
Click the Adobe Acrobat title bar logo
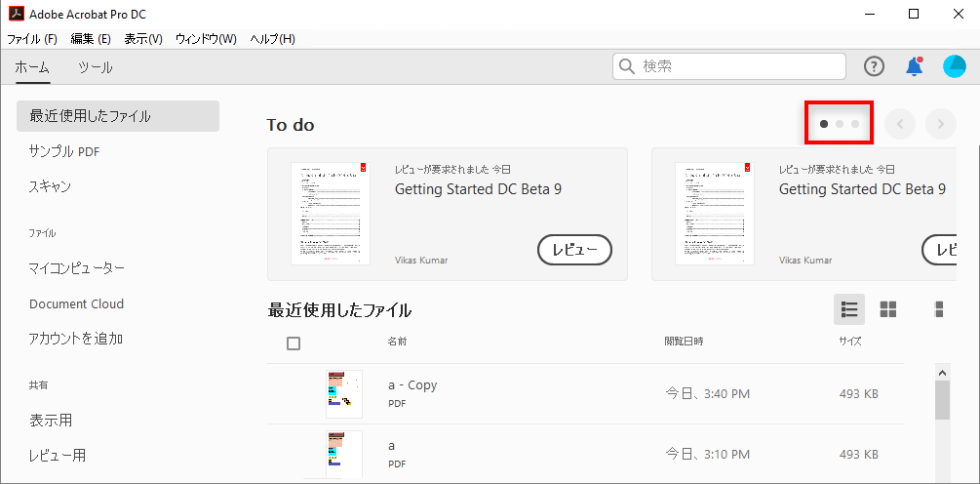[16, 14]
